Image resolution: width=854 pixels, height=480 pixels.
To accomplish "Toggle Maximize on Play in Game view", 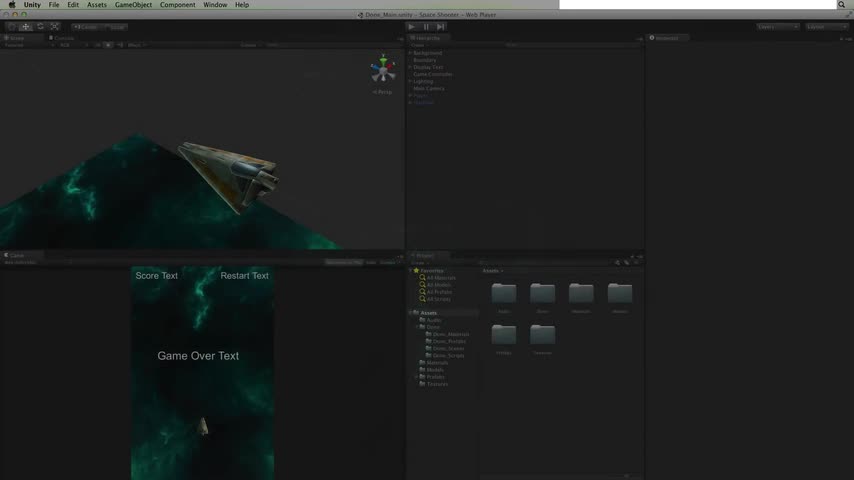I will tap(344, 263).
